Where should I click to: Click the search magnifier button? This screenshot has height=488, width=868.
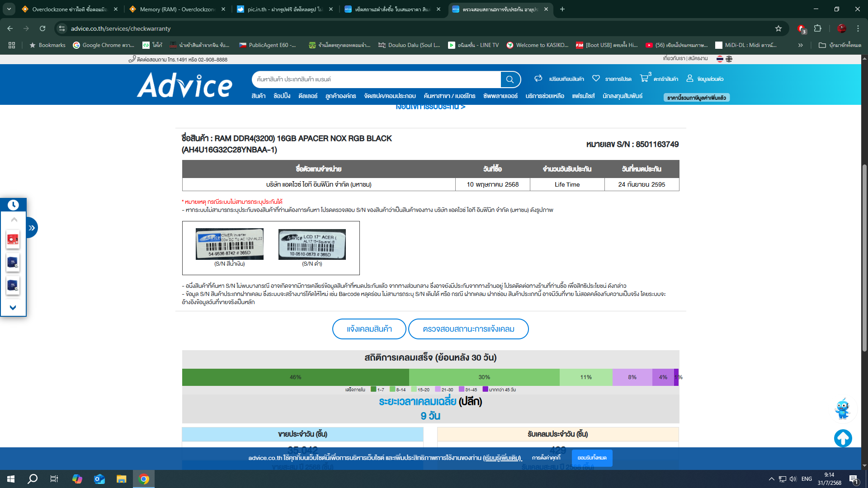(x=510, y=80)
